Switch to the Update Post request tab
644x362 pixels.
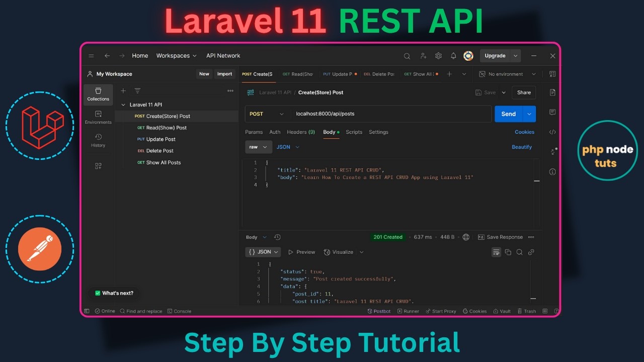point(340,74)
